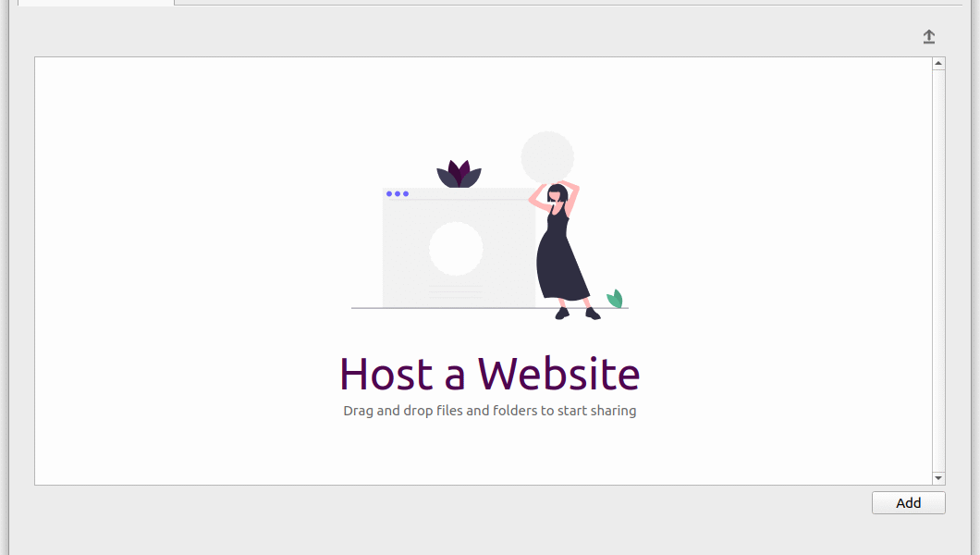
Task: Click the Add button
Action: (908, 503)
